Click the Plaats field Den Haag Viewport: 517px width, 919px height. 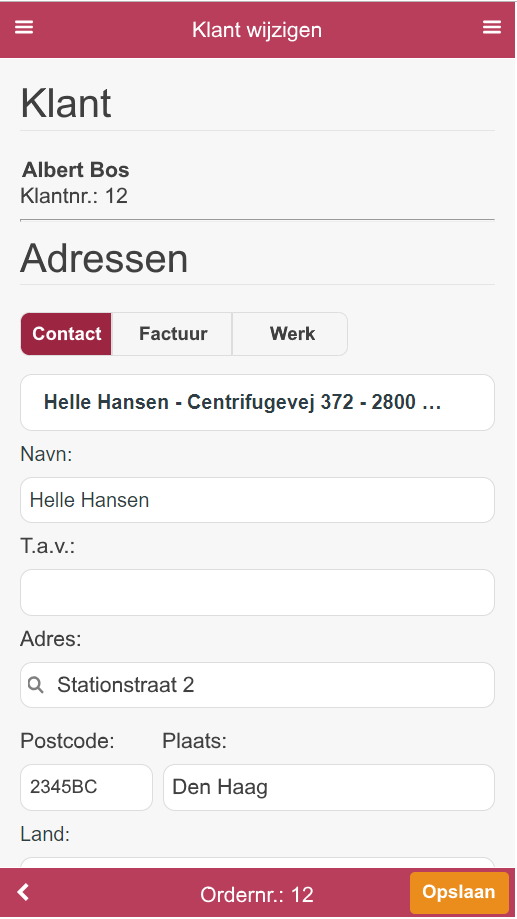tap(329, 787)
